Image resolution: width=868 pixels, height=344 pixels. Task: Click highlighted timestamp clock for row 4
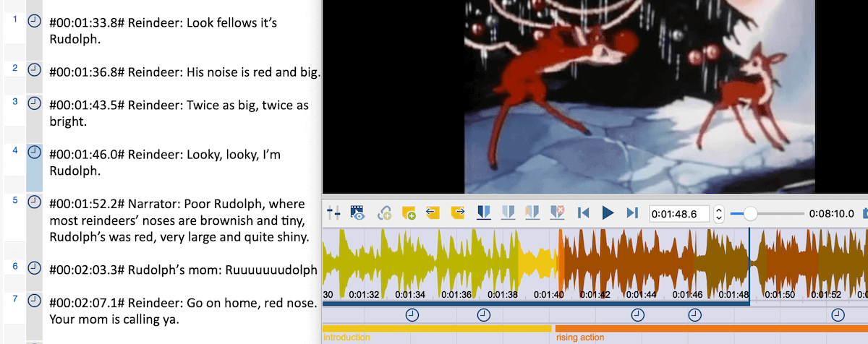34,152
